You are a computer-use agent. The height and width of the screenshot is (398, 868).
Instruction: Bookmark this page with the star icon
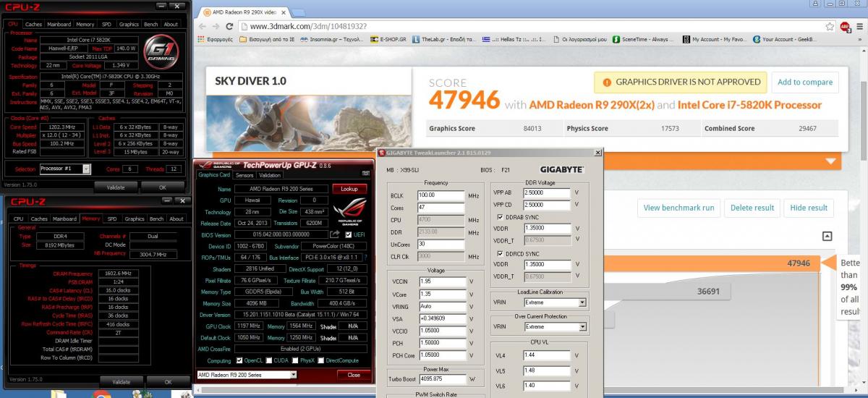pos(830,26)
